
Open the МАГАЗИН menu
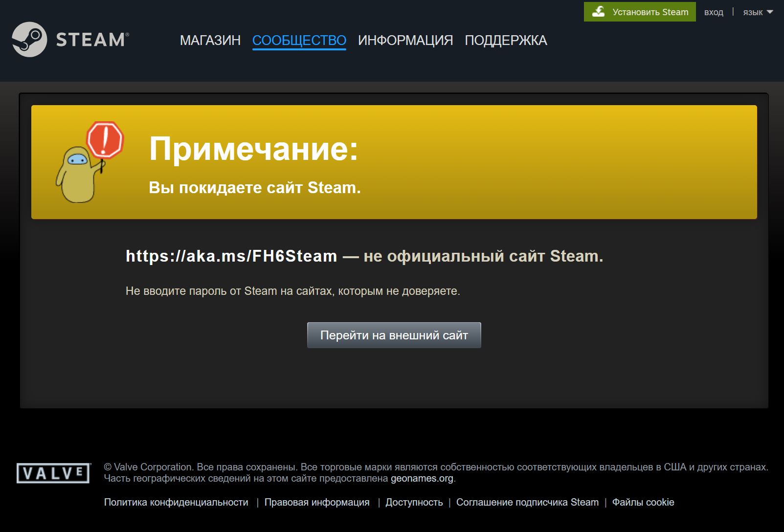click(x=210, y=40)
